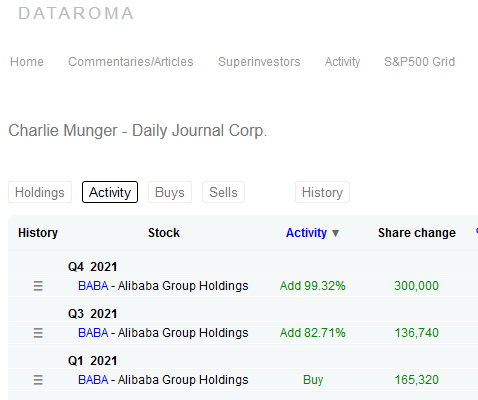
Task: Open history icon for Q3 2021 BABA row
Action: click(x=38, y=333)
